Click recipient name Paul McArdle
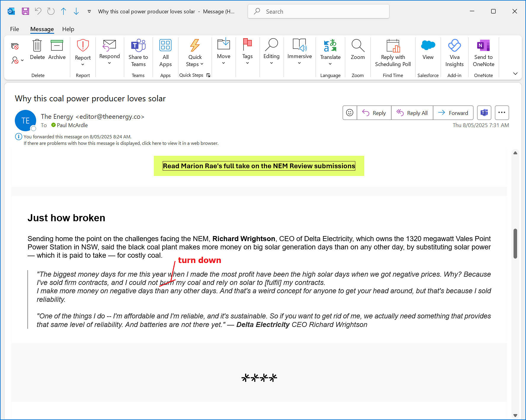Image resolution: width=526 pixels, height=420 pixels. click(72, 125)
